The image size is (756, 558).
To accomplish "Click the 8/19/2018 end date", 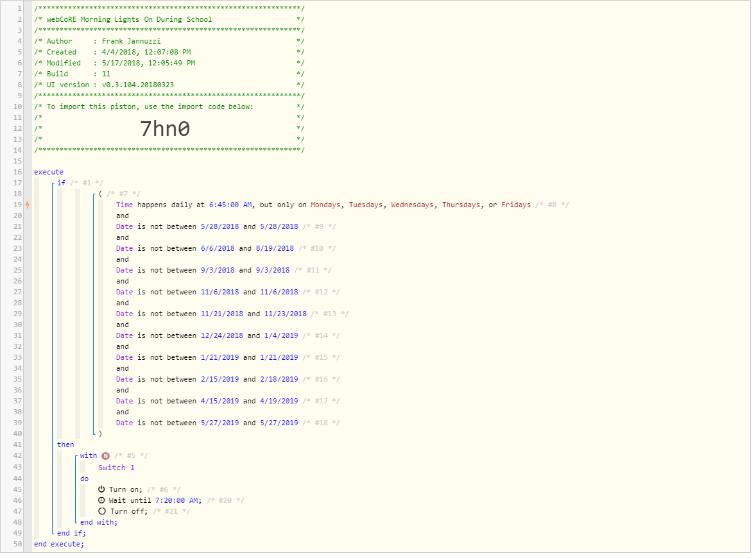I will pyautogui.click(x=275, y=249).
